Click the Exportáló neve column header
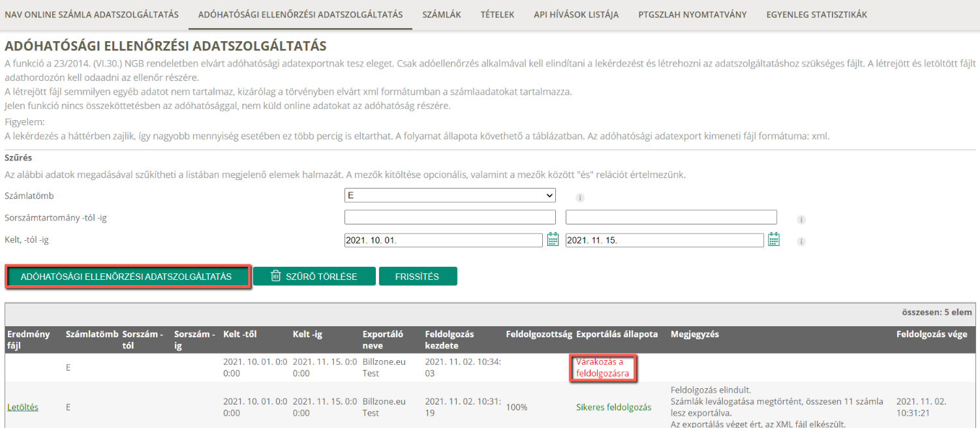Image resolution: width=980 pixels, height=428 pixels. [x=383, y=340]
